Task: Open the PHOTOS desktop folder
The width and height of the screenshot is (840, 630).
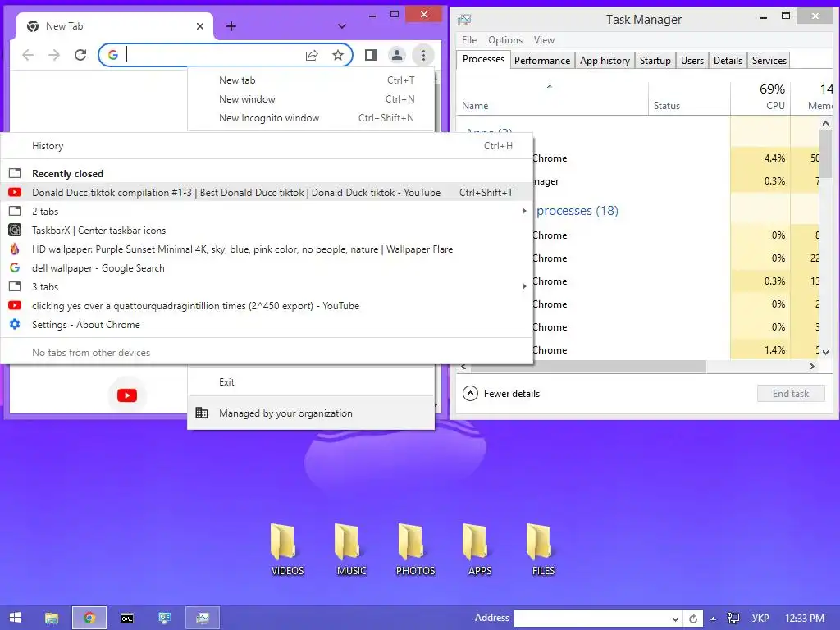Action: 415,549
